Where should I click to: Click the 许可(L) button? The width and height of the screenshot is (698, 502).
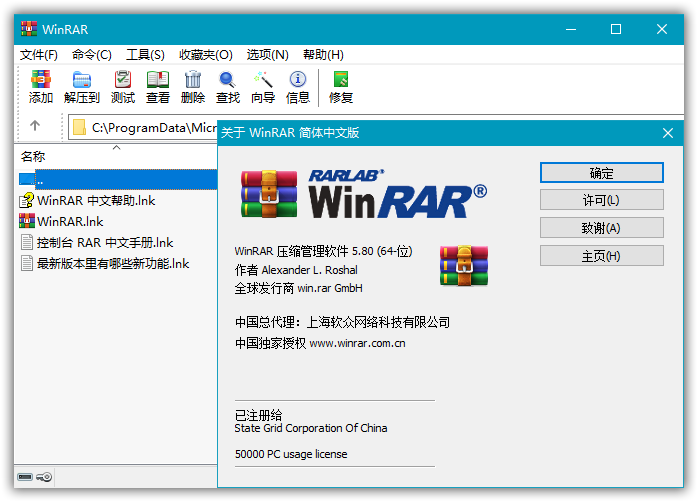(x=602, y=200)
